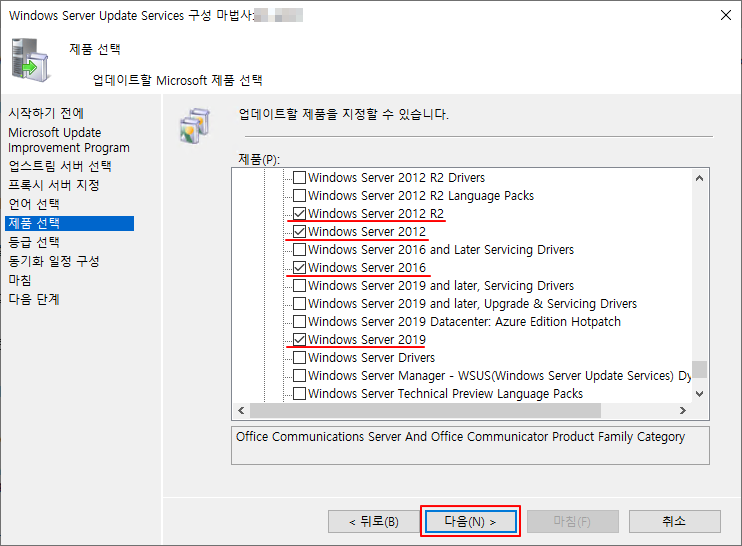742x546 pixels.
Task: Click the vertical scrollbar thumb in product list
Action: tap(699, 370)
